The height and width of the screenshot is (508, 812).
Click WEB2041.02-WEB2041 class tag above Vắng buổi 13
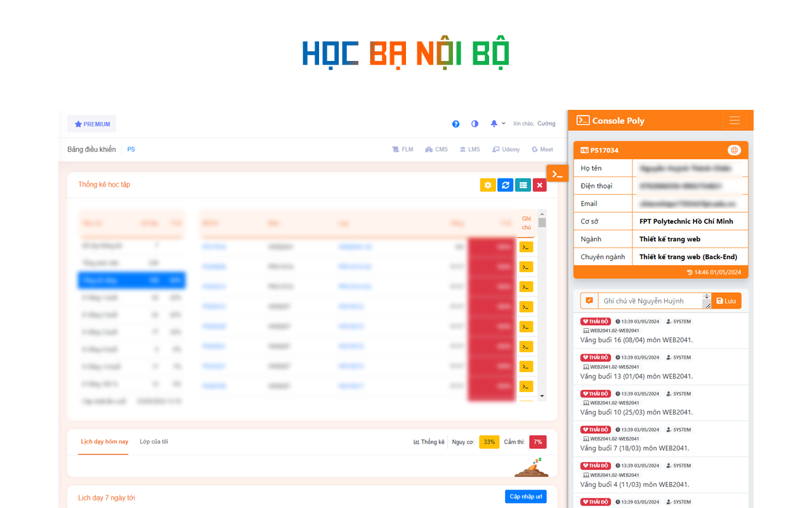(611, 367)
